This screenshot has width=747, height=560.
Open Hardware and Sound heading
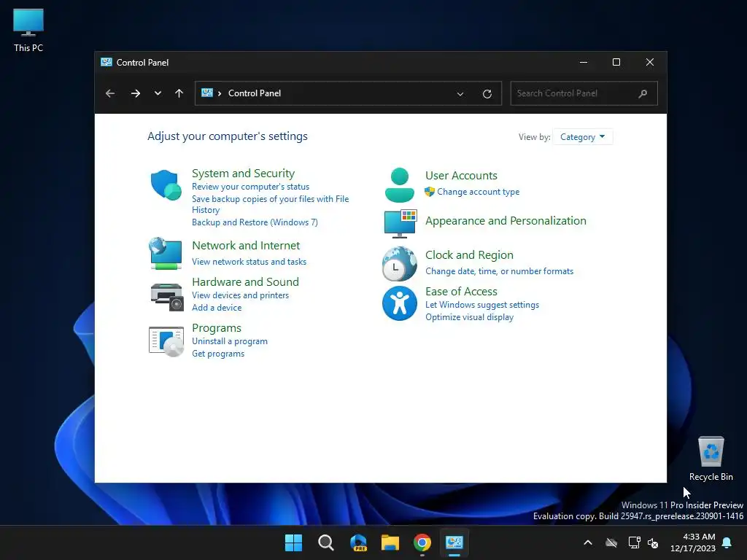245,281
